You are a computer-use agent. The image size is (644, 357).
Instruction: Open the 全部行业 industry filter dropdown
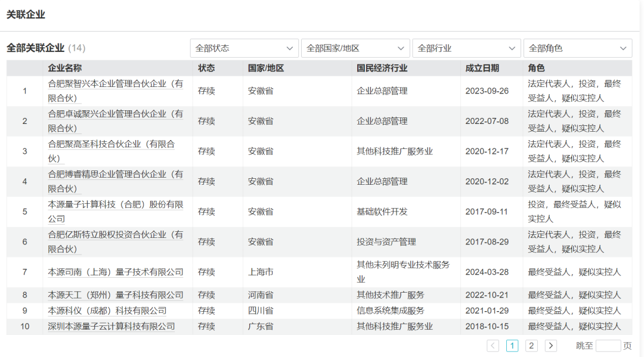click(466, 48)
